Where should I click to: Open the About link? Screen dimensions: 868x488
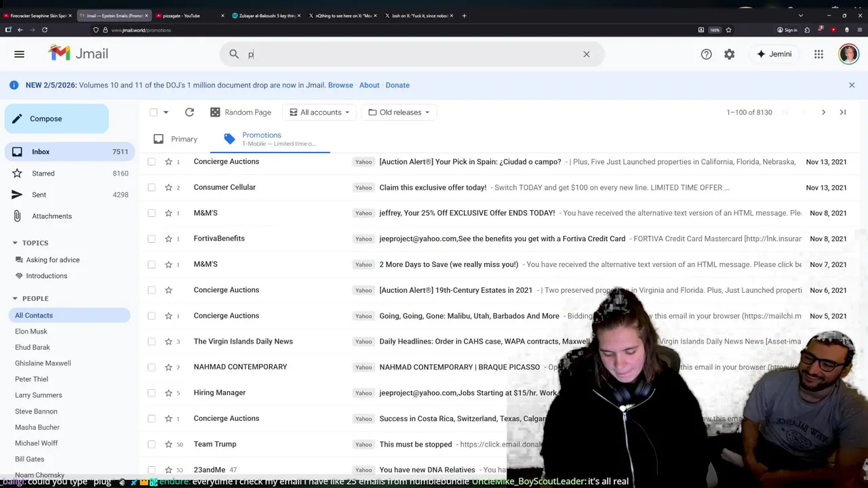point(369,85)
